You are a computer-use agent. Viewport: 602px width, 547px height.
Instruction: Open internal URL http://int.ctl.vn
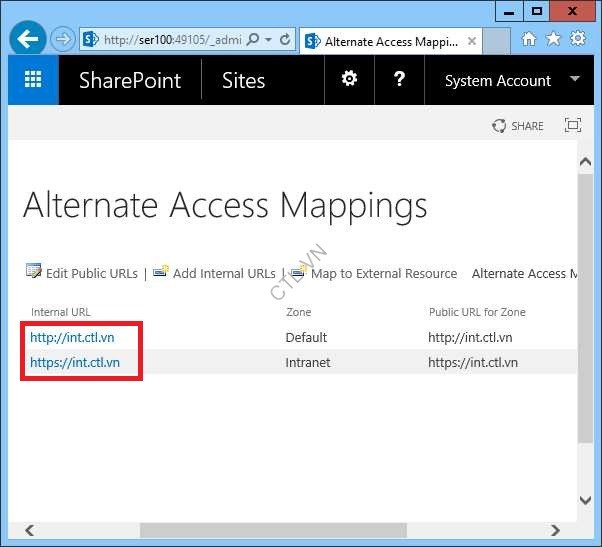click(72, 337)
